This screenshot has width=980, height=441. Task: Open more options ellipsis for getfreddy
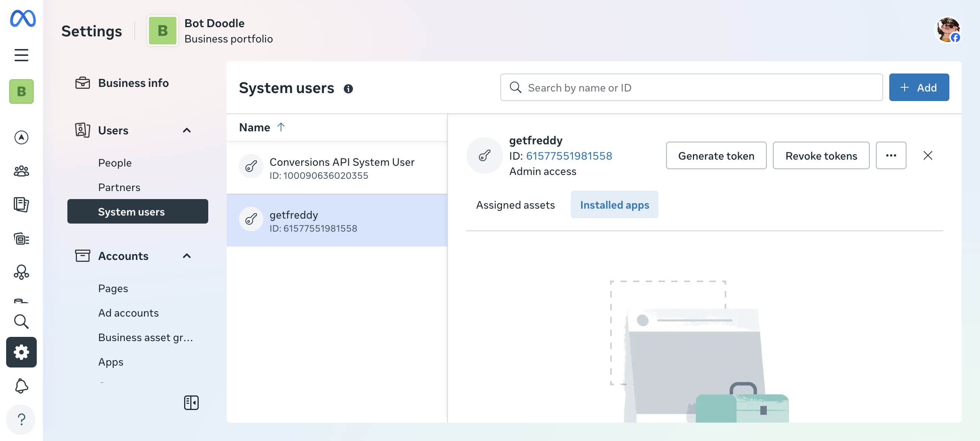point(891,155)
